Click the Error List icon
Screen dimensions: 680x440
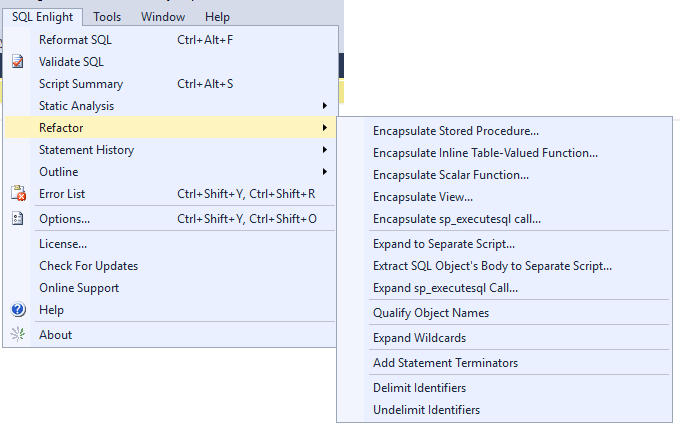pos(18,193)
